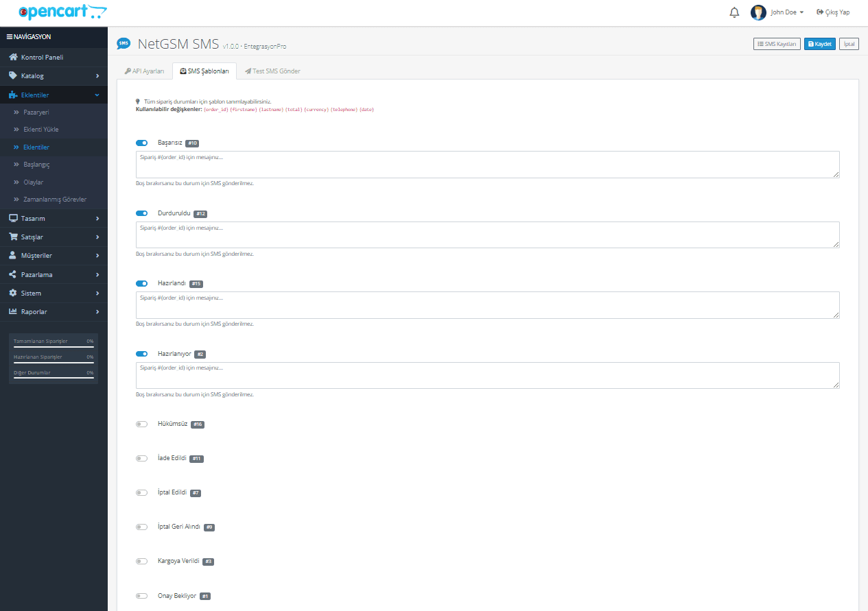Click the Eklentiler puzzle icon
This screenshot has width=868, height=611.
[13, 95]
